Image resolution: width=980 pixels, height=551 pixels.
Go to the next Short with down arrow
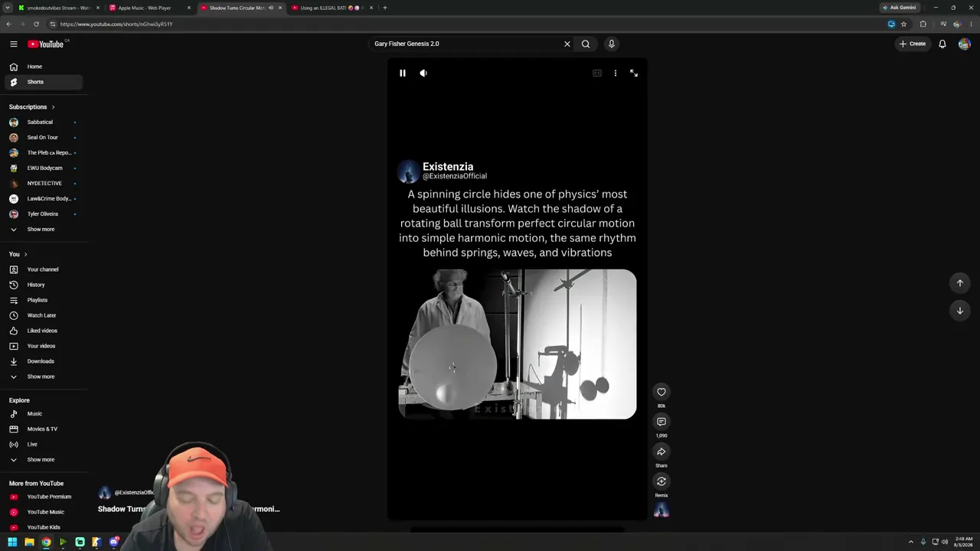tap(960, 311)
